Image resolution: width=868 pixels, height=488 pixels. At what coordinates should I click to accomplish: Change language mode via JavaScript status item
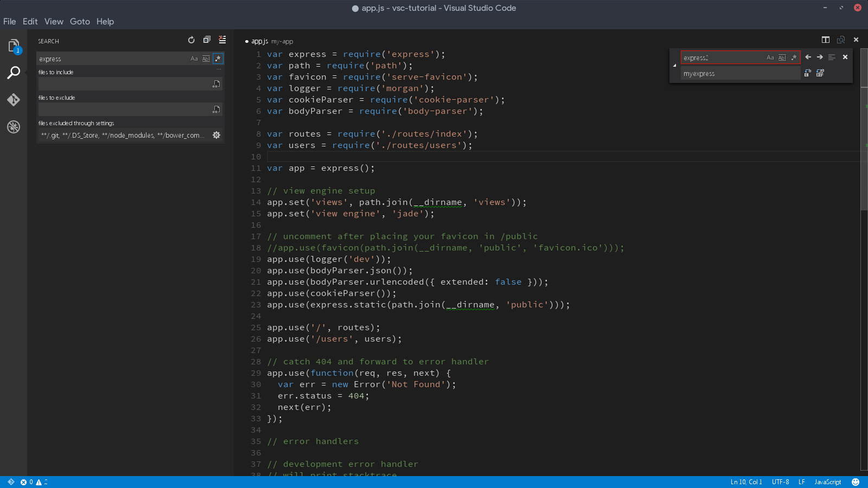(x=828, y=482)
